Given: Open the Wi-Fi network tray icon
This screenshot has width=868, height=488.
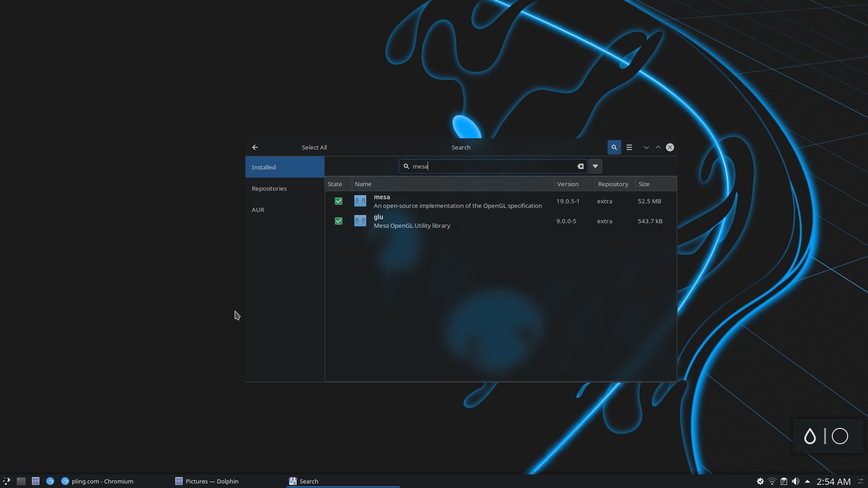Looking at the screenshot, I should 772,481.
